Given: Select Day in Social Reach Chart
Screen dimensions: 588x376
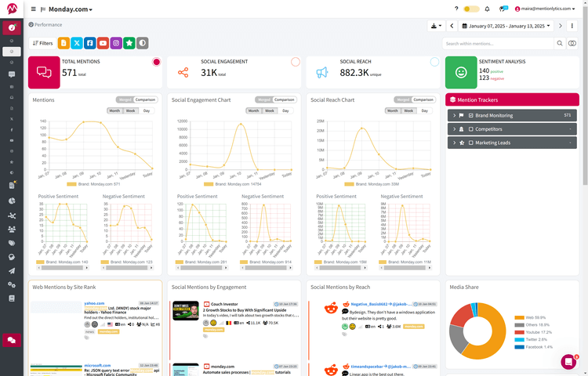Looking at the screenshot, I should tap(424, 110).
